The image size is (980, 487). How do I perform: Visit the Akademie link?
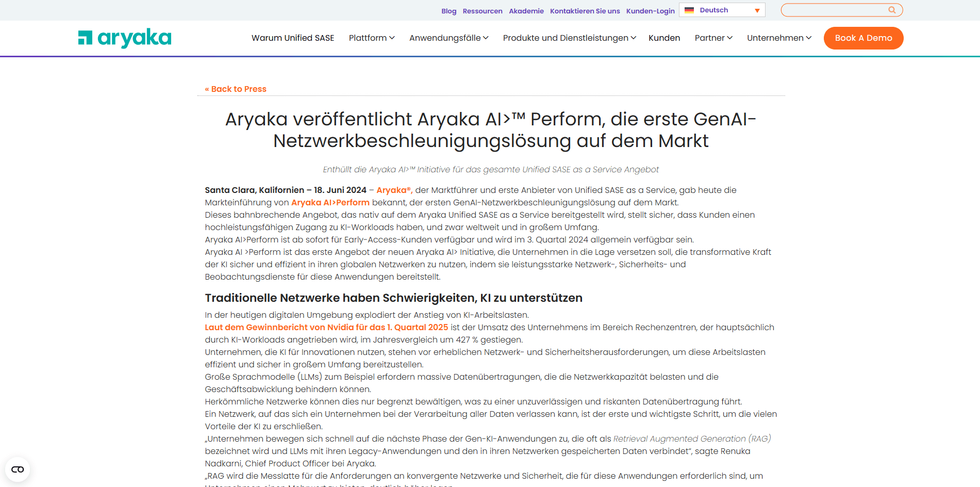click(526, 11)
